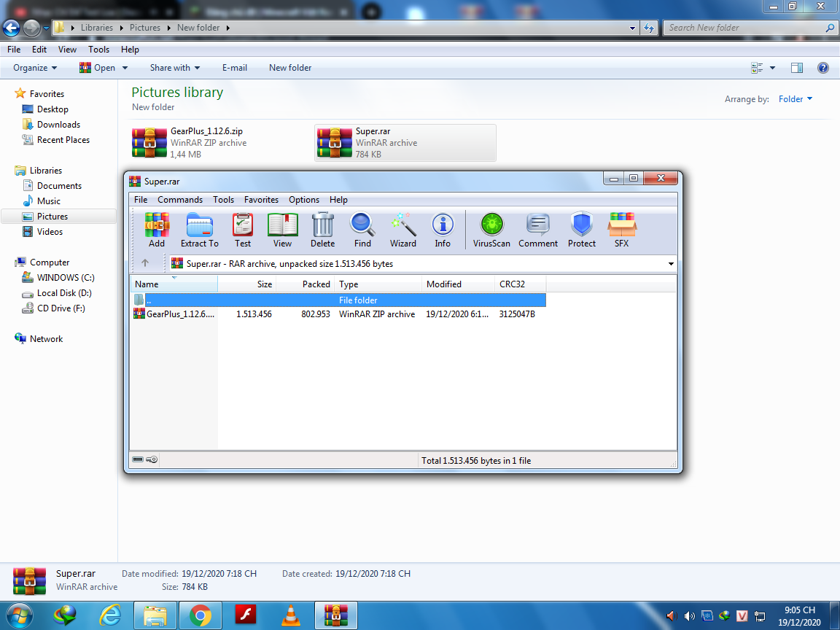Launch Internet Explorer from taskbar
This screenshot has width=840, height=630.
click(x=110, y=615)
